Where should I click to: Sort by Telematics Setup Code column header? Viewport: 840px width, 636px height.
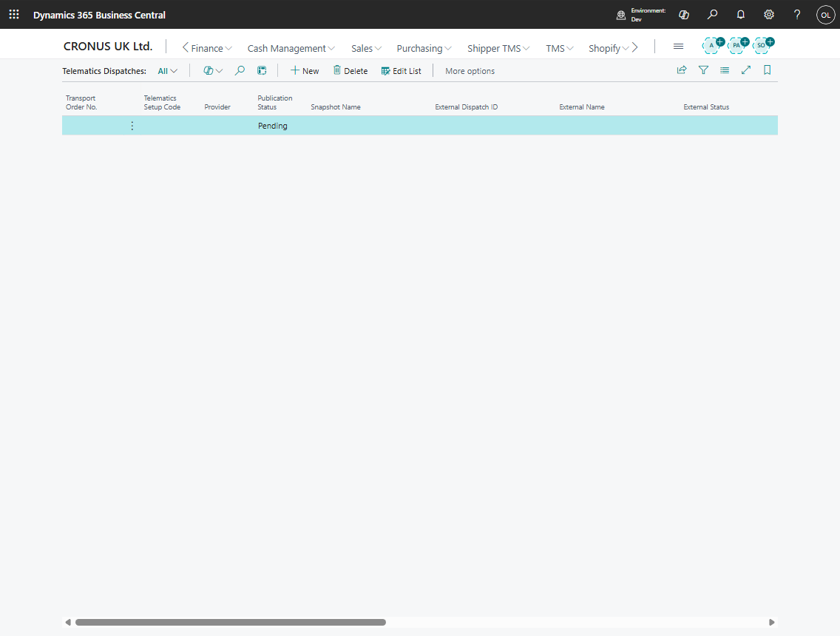coord(162,102)
